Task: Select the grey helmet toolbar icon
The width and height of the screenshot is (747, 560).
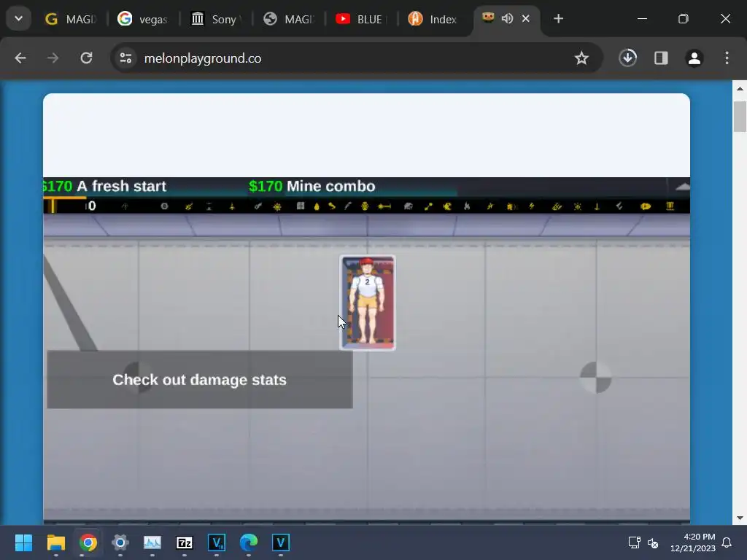Action: pos(409,206)
